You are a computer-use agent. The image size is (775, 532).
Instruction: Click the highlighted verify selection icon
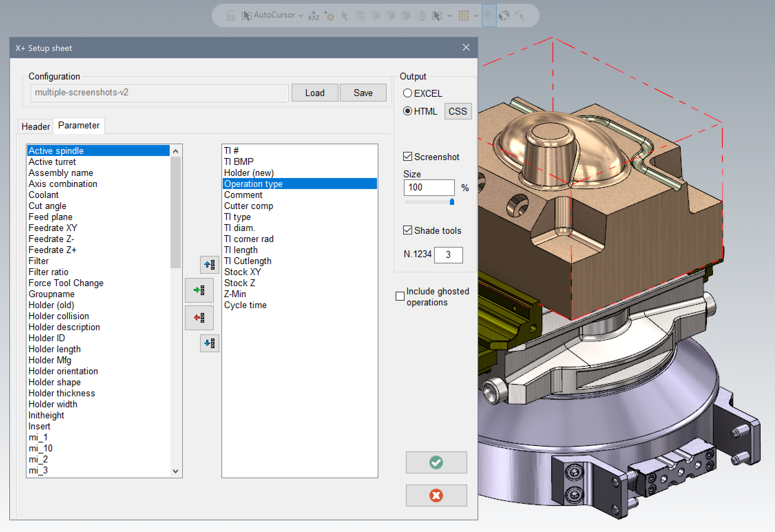click(x=489, y=15)
